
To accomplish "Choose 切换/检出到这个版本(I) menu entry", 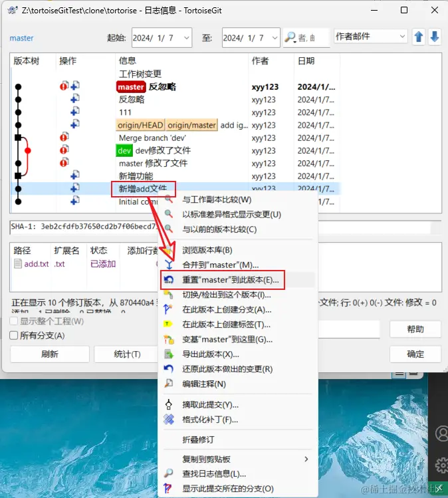I will click(237, 295).
